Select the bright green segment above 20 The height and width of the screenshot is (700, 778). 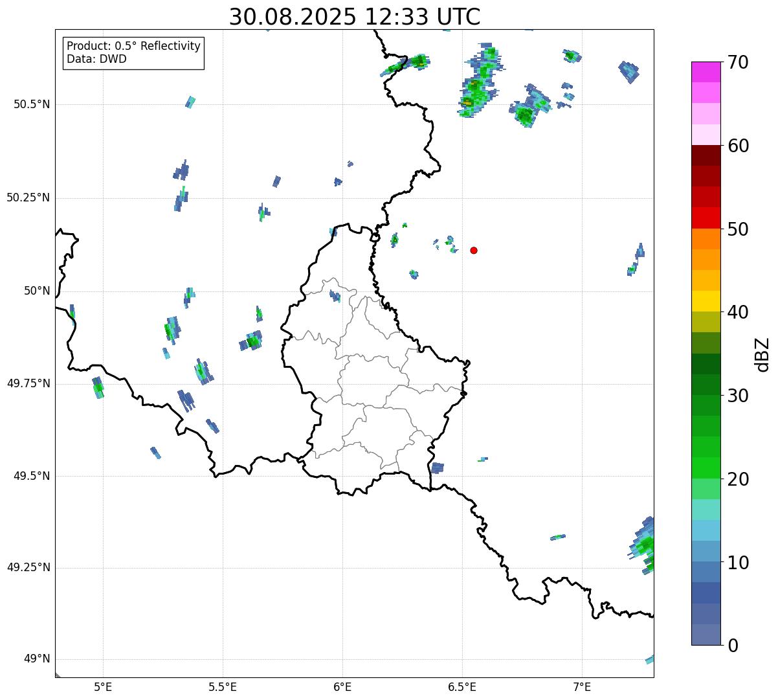tap(706, 468)
